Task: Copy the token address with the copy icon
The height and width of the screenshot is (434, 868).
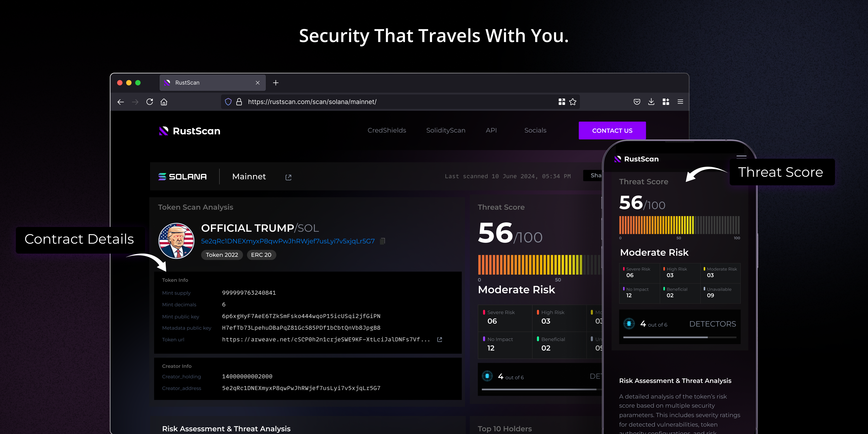Action: point(382,241)
